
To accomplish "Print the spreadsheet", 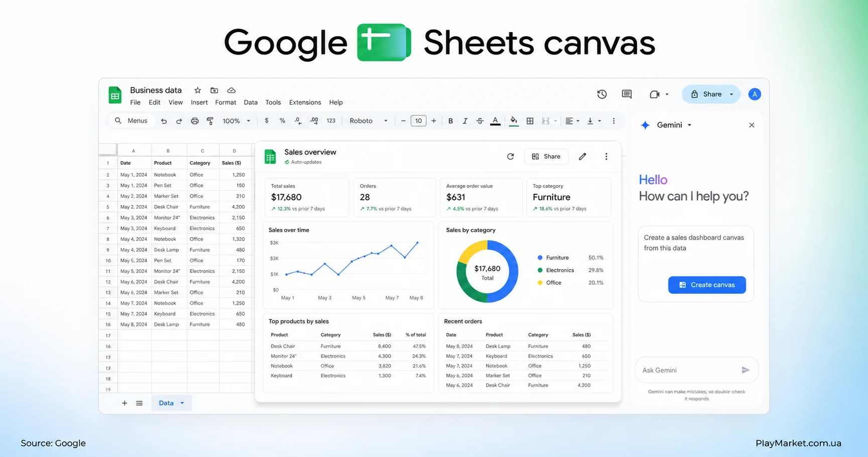I will click(x=195, y=121).
